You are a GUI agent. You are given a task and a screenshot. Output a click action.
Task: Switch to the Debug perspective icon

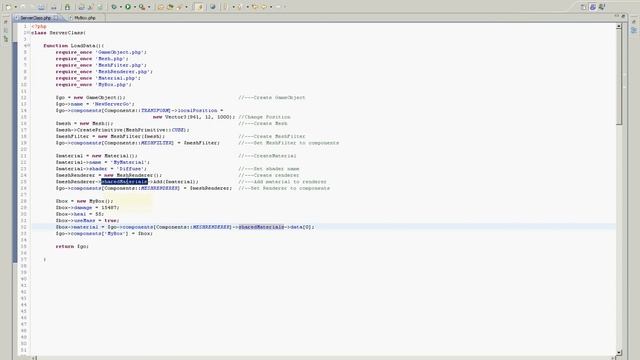click(602, 7)
